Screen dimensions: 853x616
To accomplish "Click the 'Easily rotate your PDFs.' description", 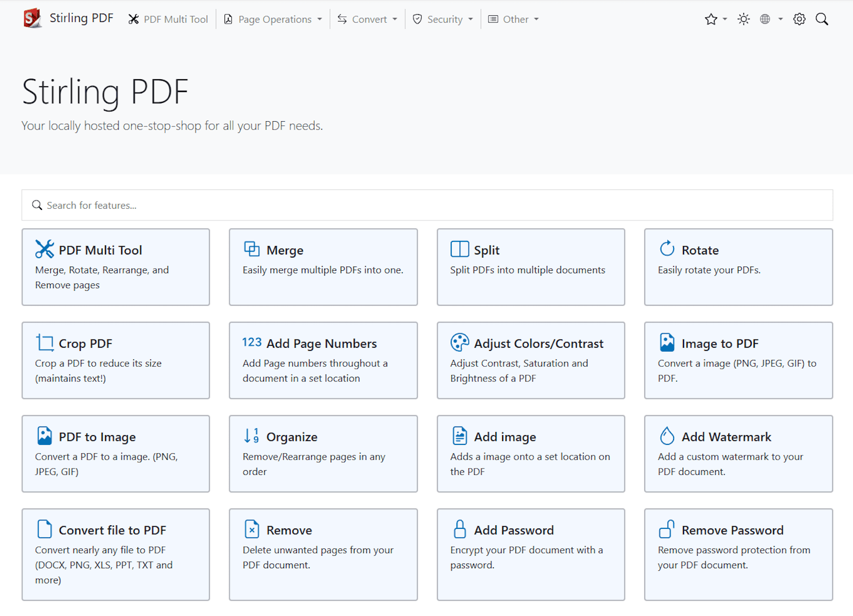I will [709, 270].
